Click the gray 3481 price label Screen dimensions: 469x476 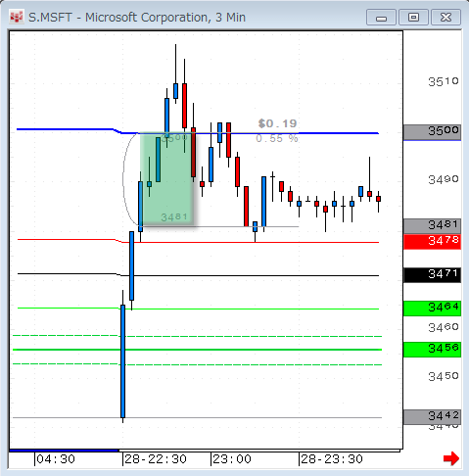(432, 225)
